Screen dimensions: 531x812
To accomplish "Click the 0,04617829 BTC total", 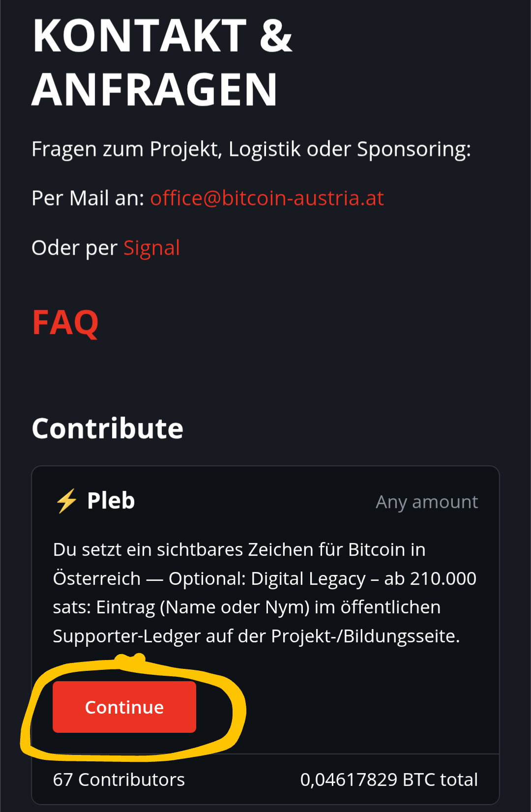I will tap(389, 780).
